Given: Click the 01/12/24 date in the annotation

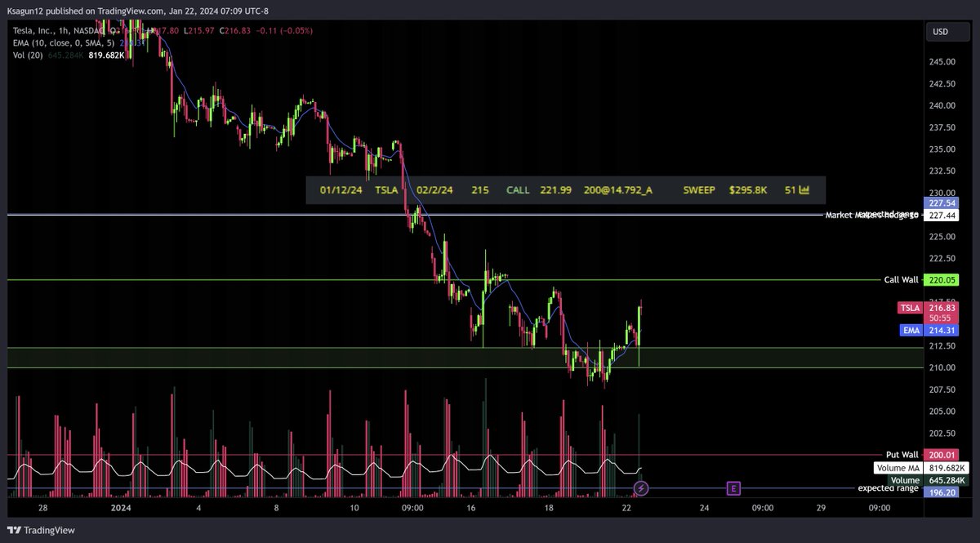Looking at the screenshot, I should coord(341,190).
